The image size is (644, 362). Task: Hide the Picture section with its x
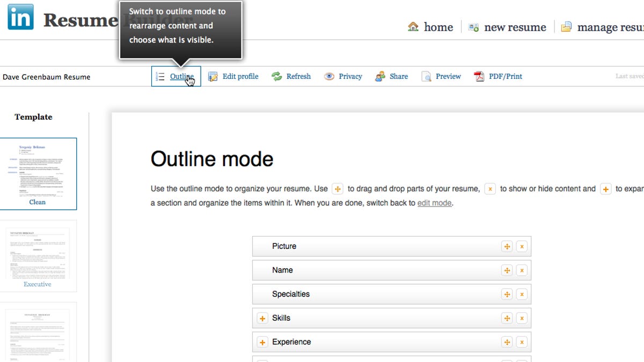click(x=522, y=246)
